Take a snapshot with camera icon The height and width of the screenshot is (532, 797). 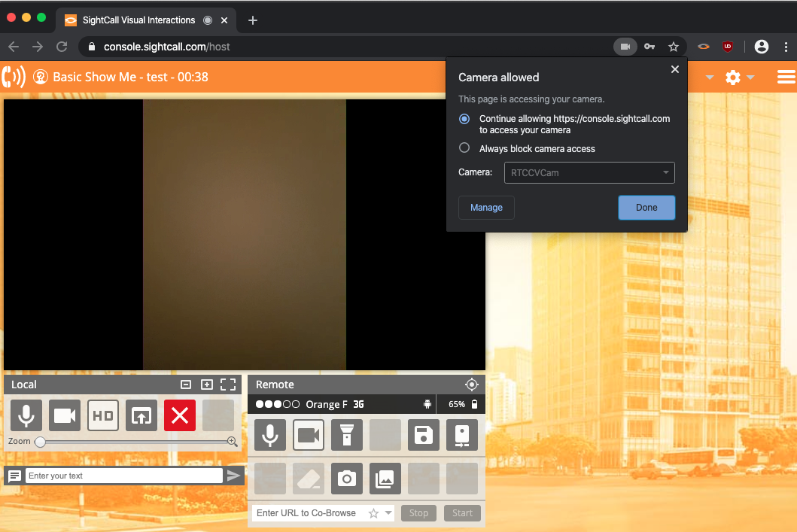click(347, 478)
